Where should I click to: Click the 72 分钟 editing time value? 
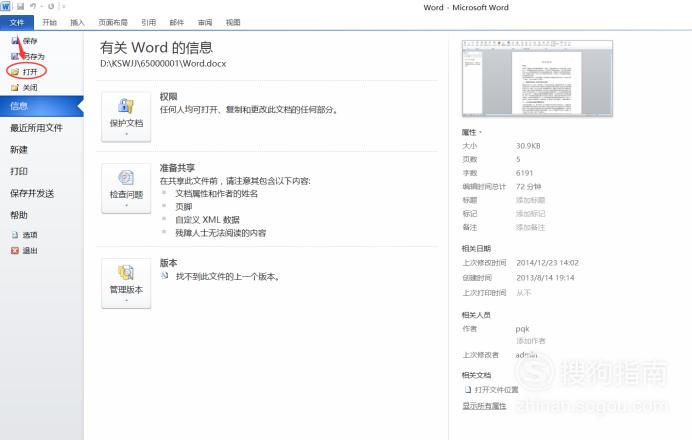[x=528, y=187]
